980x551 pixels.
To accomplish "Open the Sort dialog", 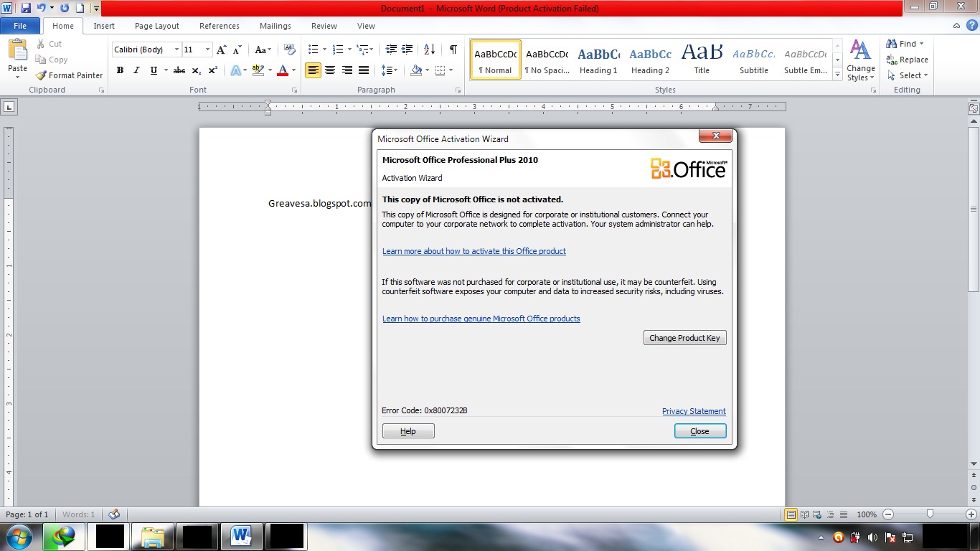I will coord(428,49).
